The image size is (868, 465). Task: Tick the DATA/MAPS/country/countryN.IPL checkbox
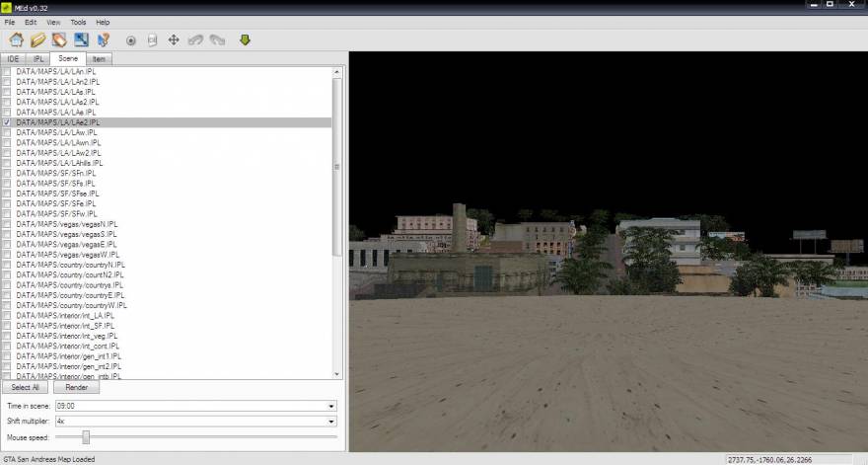click(x=7, y=265)
